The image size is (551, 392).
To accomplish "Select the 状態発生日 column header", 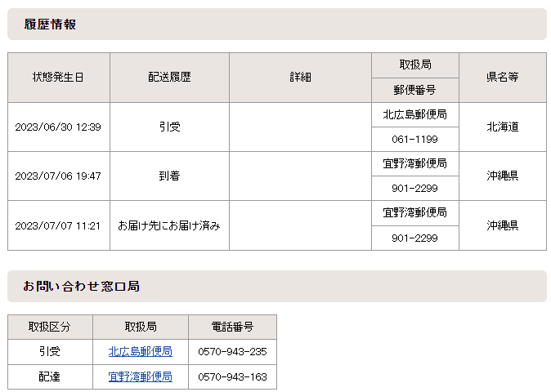I will coord(58,78).
